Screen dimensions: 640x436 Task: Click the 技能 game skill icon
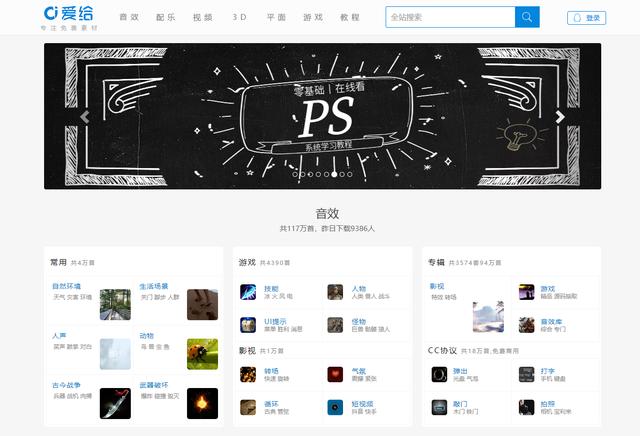click(x=248, y=292)
